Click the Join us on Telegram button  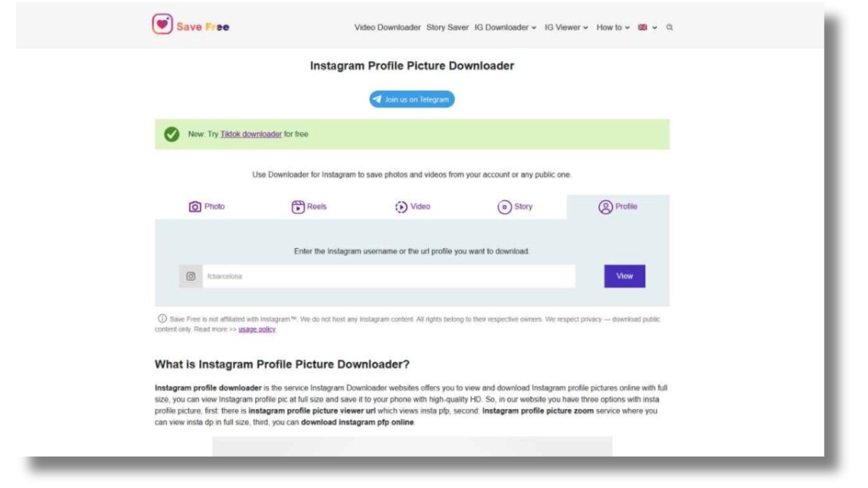(x=412, y=99)
